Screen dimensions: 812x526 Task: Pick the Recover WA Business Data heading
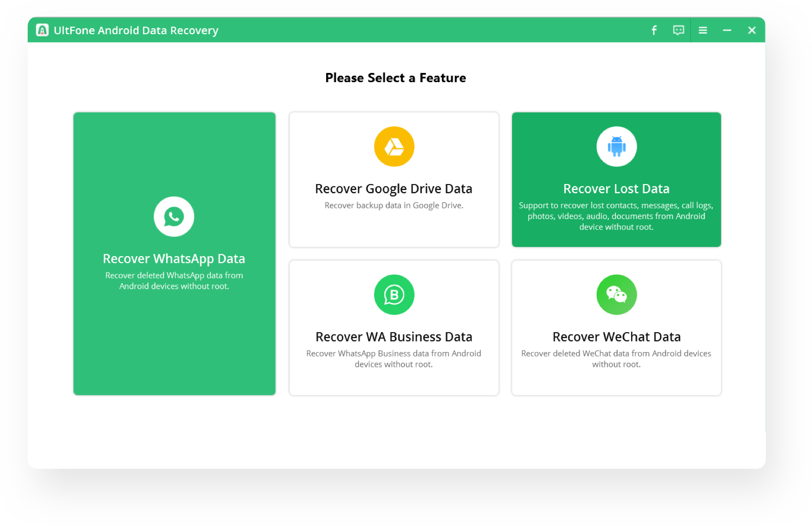394,337
